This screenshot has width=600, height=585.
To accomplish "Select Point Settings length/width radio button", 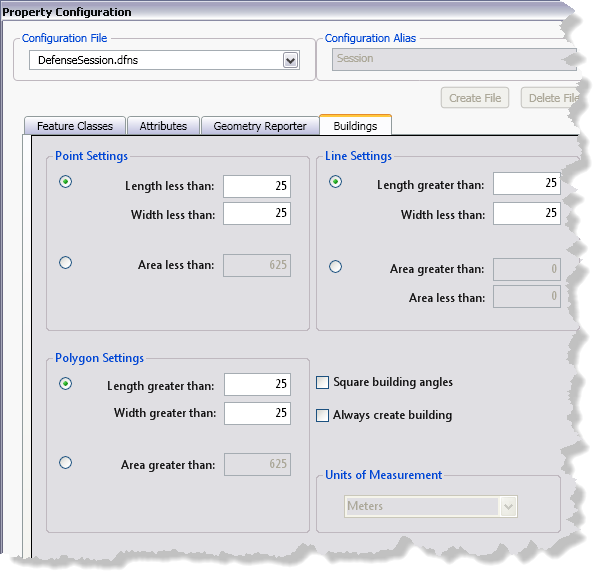I will (x=66, y=182).
